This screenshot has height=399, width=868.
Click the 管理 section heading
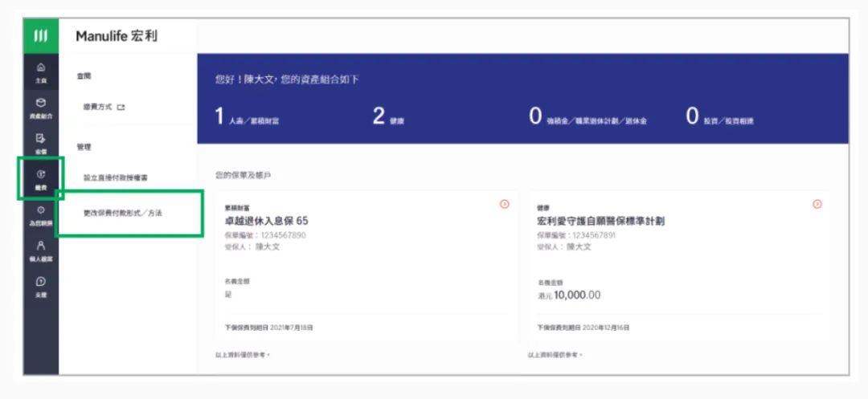coord(84,147)
